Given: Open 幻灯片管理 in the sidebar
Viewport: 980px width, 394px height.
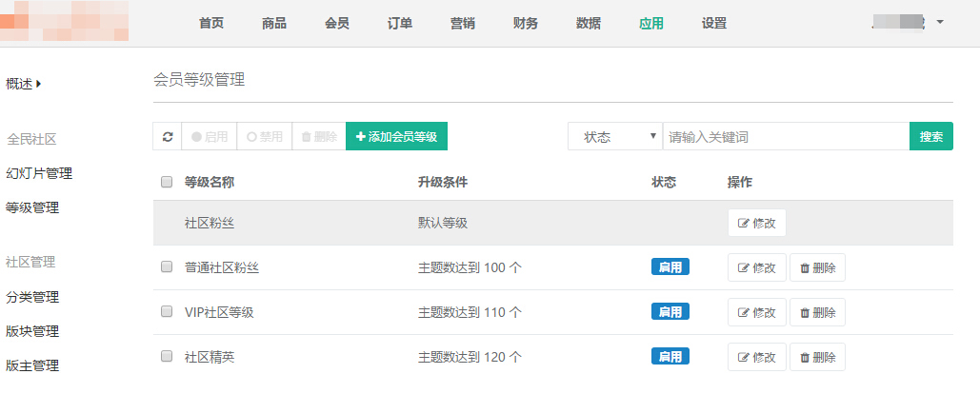Looking at the screenshot, I should pyautogui.click(x=39, y=173).
